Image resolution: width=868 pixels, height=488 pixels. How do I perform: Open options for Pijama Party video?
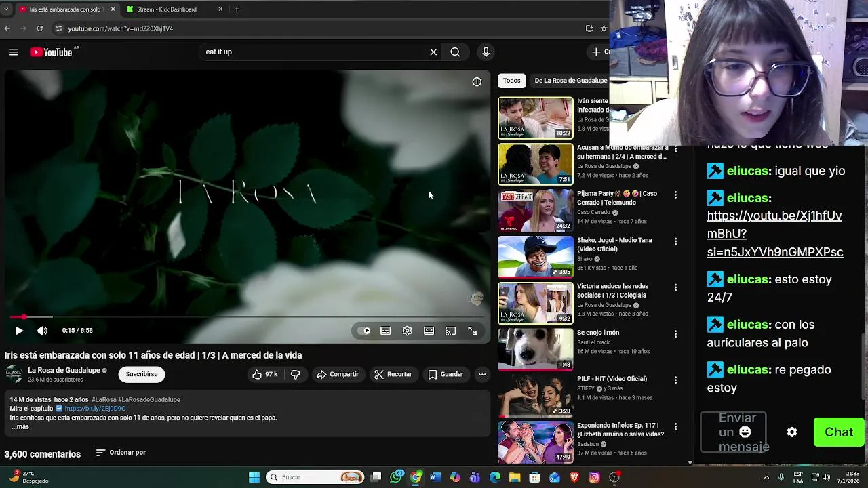coord(675,195)
